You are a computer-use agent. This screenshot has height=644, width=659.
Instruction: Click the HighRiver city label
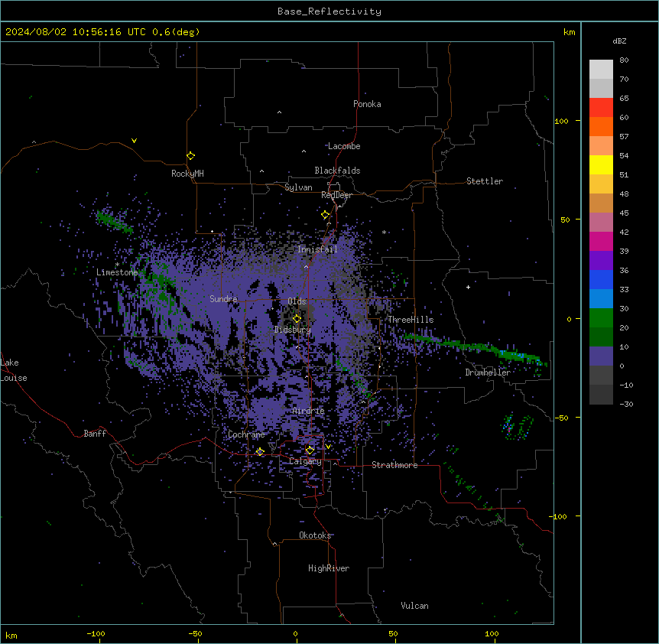click(x=329, y=568)
